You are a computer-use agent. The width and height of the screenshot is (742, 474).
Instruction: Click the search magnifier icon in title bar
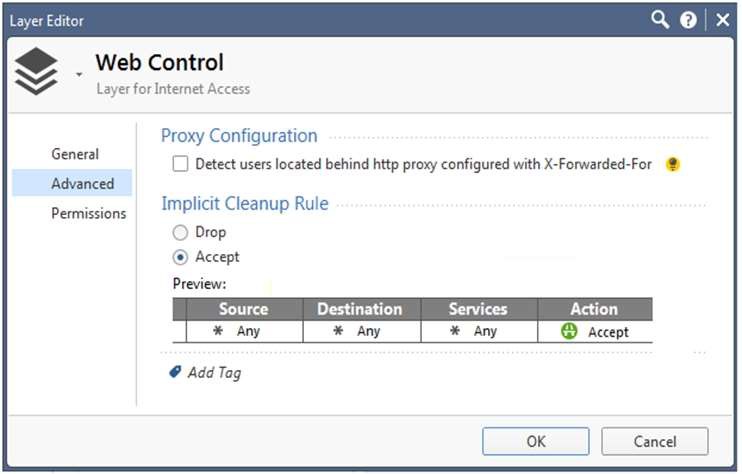(x=660, y=19)
